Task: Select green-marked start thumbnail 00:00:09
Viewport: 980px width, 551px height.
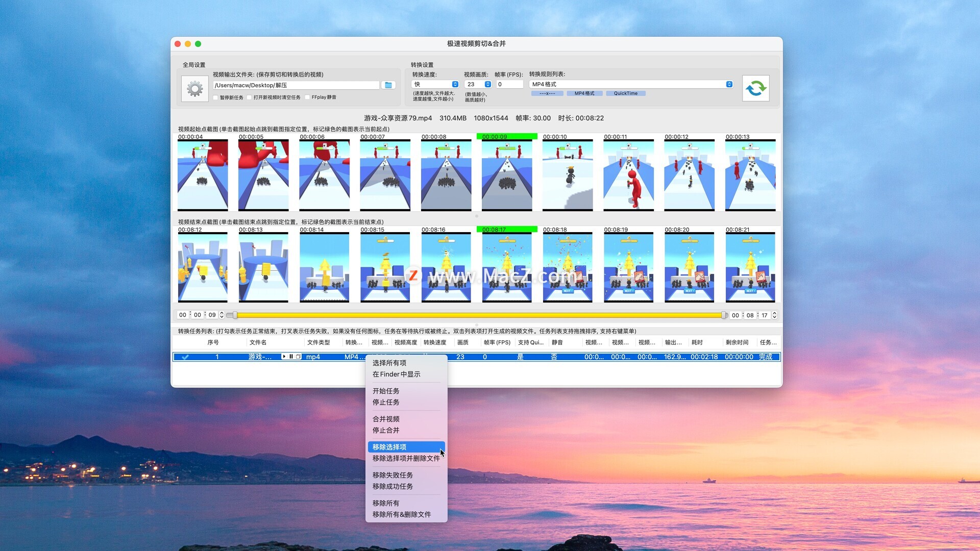Action: tap(507, 175)
